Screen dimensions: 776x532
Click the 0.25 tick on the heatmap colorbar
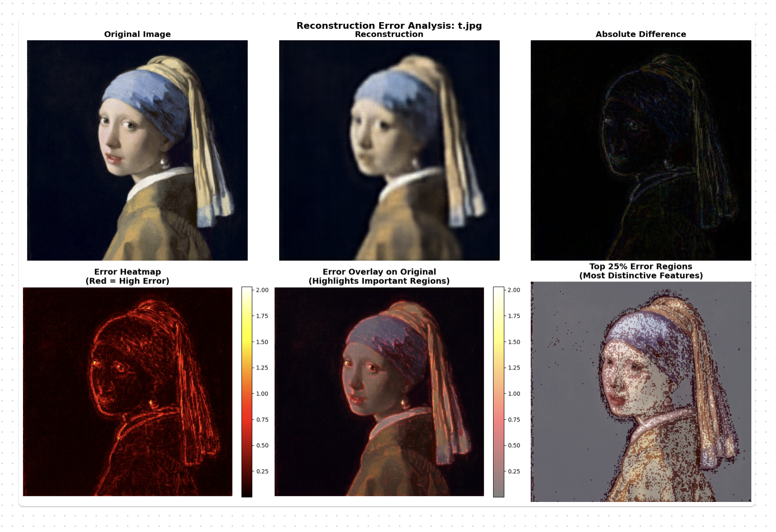coord(262,471)
